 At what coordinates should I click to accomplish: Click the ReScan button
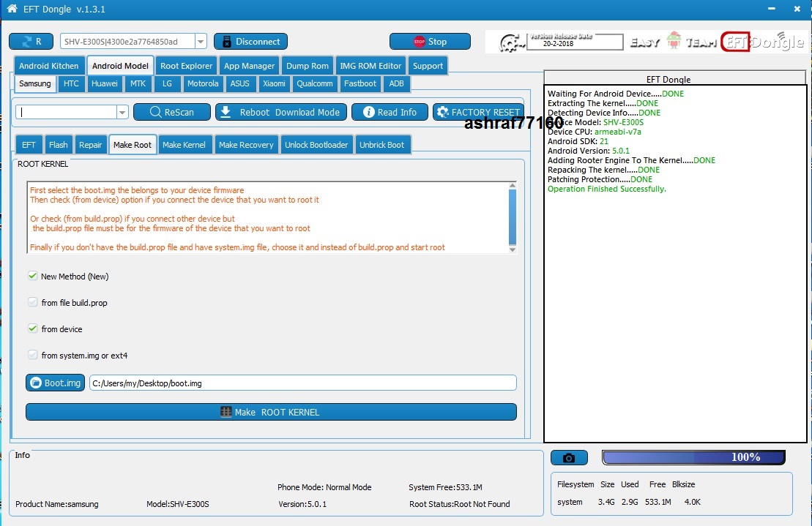pyautogui.click(x=172, y=112)
